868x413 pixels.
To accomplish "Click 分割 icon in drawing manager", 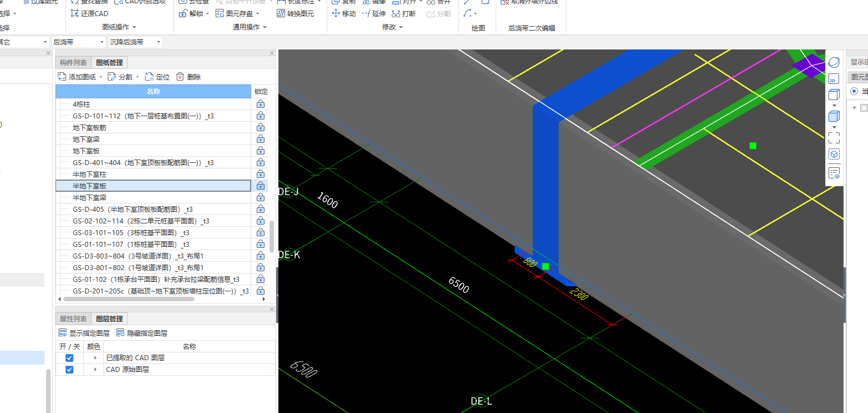I will pyautogui.click(x=112, y=77).
